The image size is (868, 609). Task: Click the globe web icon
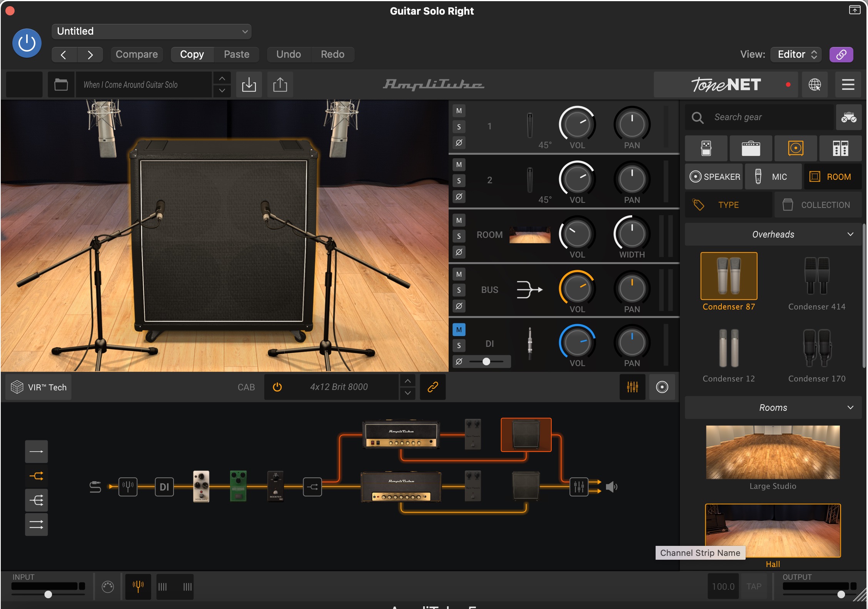(x=815, y=84)
